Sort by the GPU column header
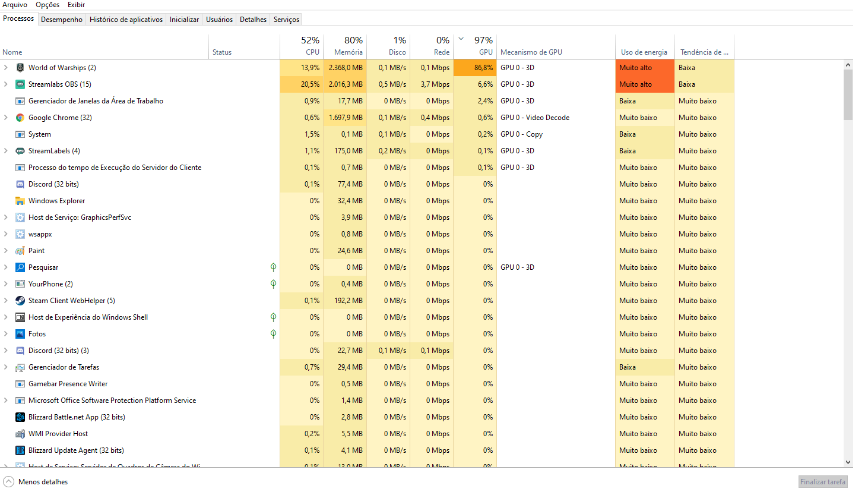 (x=475, y=46)
